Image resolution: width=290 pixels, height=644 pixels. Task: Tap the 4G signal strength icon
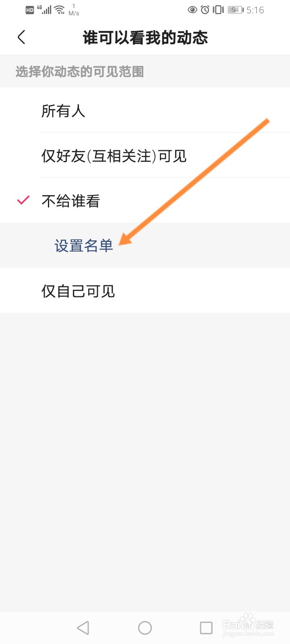pos(45,10)
